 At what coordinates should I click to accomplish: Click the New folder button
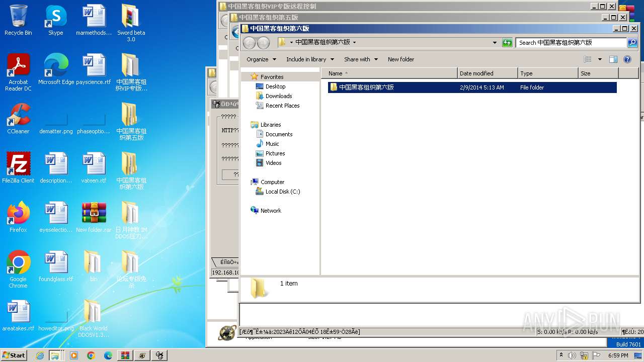[401, 59]
